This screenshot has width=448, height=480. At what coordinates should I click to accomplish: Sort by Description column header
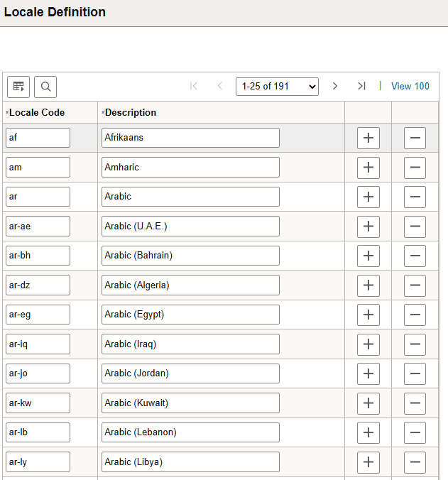click(131, 112)
